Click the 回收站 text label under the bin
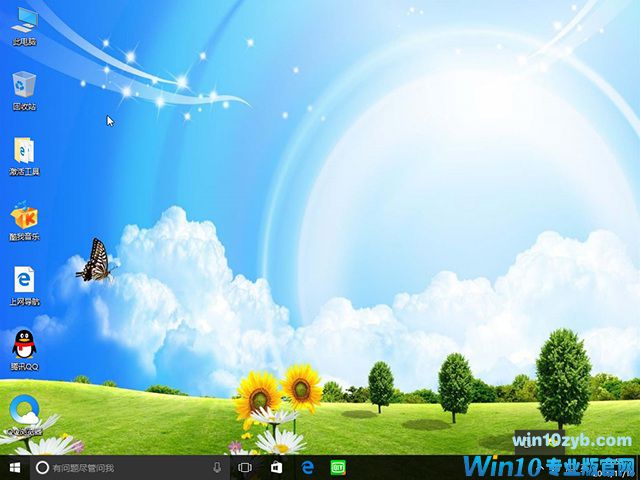 (x=24, y=106)
